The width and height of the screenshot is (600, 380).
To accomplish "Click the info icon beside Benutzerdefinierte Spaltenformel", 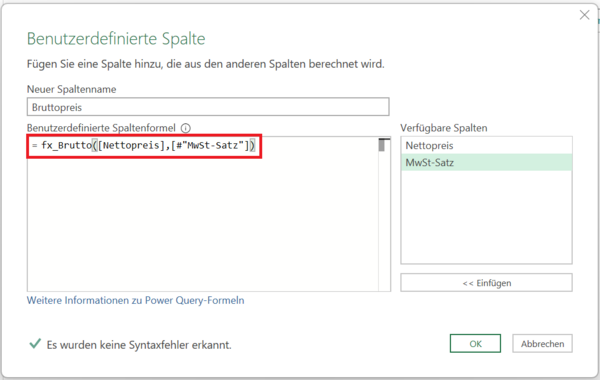I will click(186, 128).
